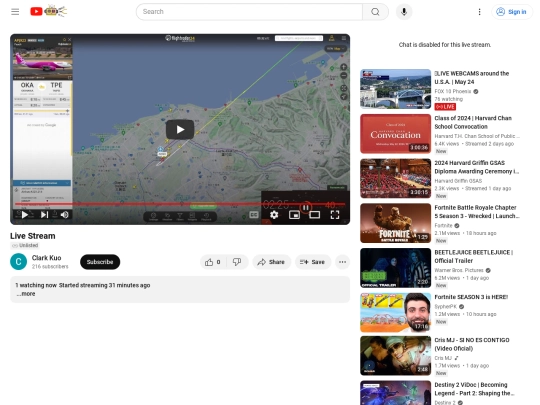Click the red video progress bar
This screenshot has width=540, height=405.
179,204
